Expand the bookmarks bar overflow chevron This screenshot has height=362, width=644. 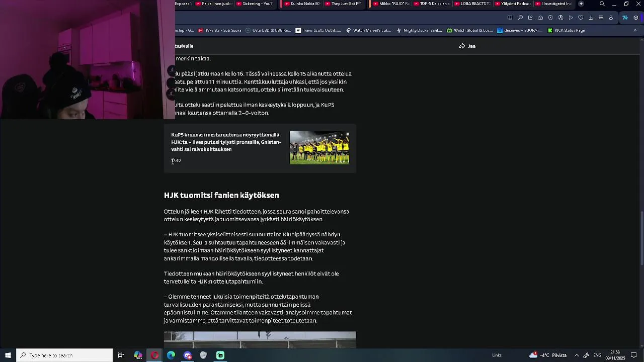pos(635,30)
